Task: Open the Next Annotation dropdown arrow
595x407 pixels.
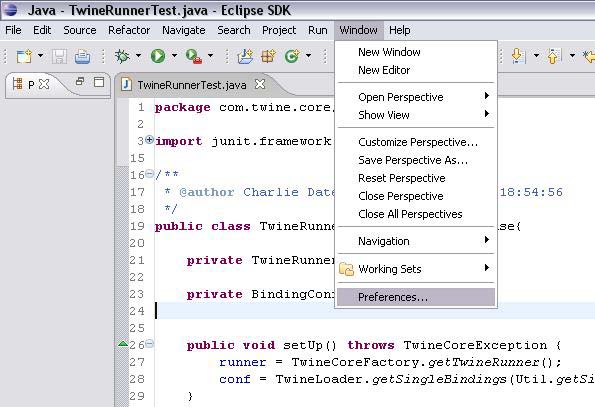Action: (536, 57)
